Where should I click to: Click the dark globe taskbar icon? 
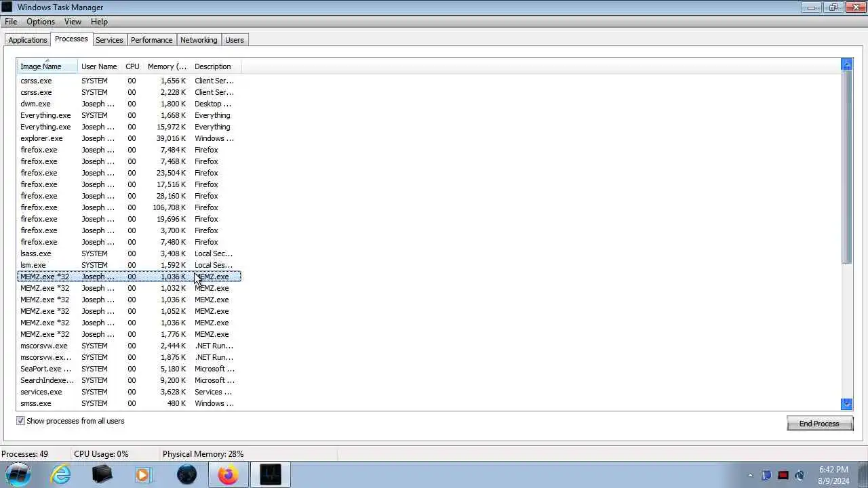tap(186, 474)
